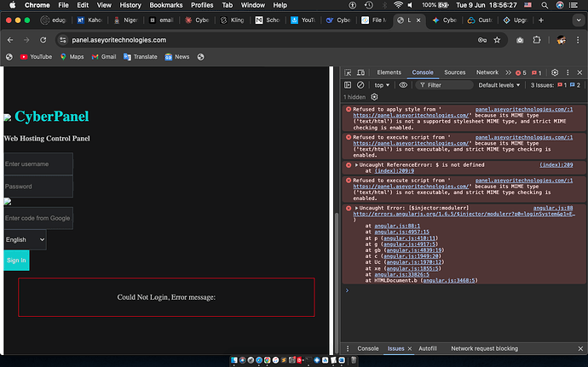Open the Autofill drawer tab

coord(428,348)
